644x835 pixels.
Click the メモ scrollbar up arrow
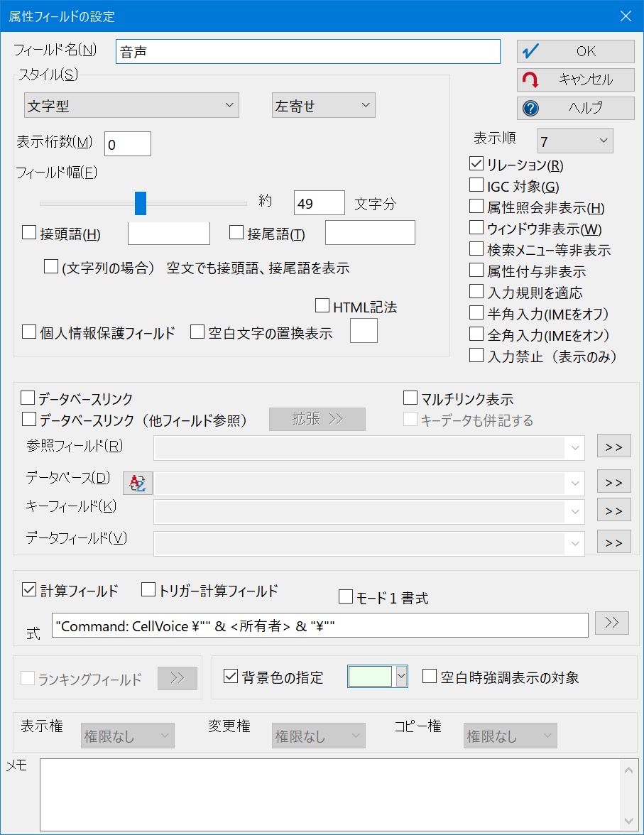[x=628, y=770]
